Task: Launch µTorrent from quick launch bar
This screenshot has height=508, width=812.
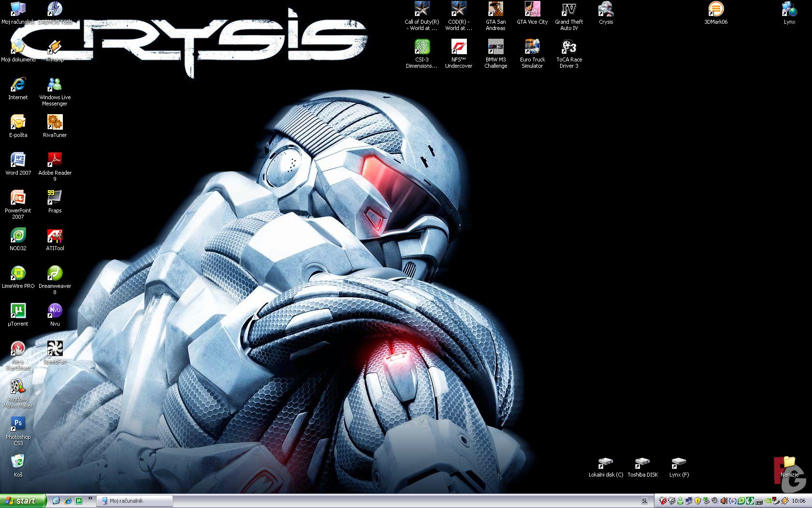Action: pos(79,501)
